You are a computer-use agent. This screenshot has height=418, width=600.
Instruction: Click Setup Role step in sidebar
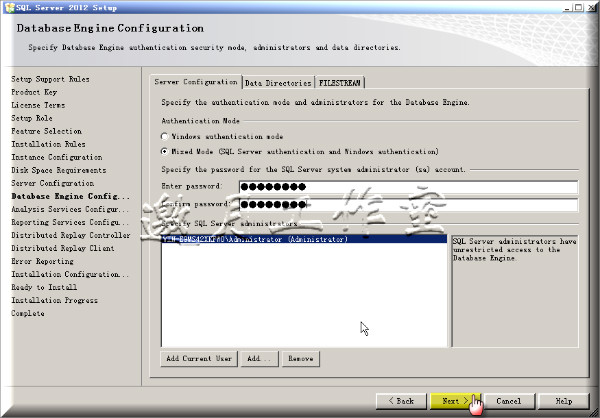(x=32, y=118)
